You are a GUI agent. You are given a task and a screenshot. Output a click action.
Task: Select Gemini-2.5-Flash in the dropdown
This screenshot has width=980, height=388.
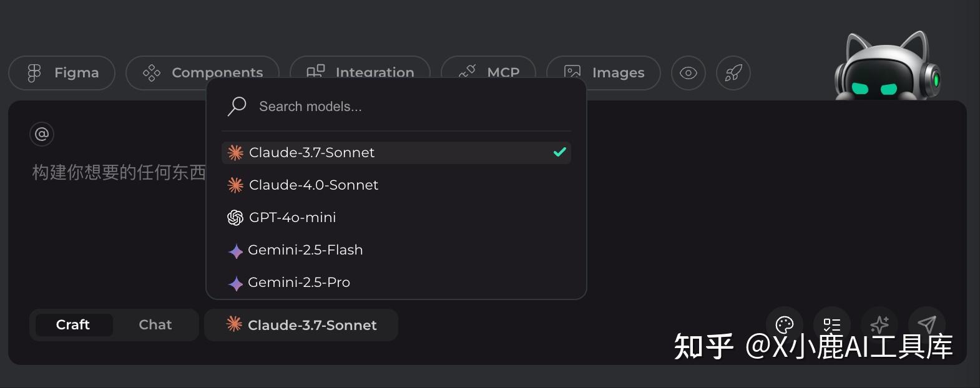(305, 250)
